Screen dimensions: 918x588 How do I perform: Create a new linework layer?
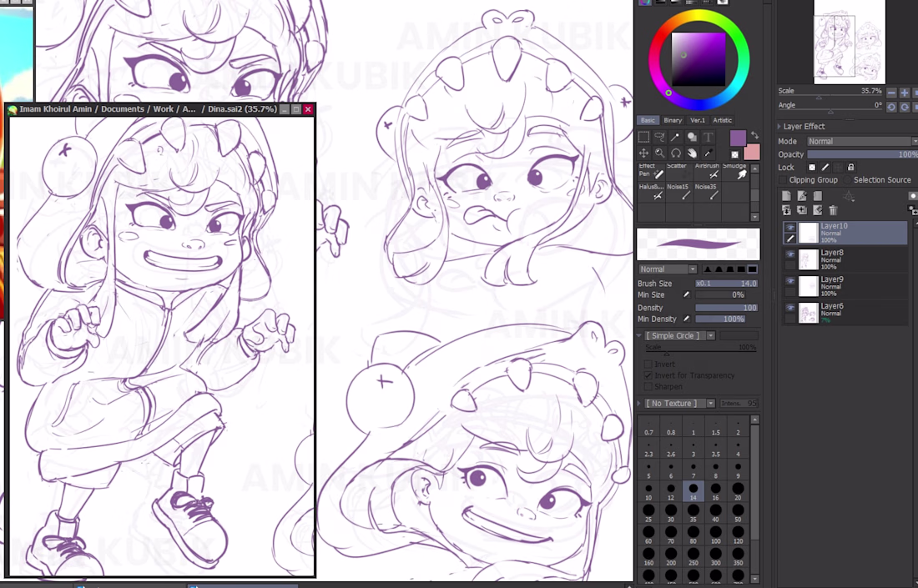[x=802, y=196]
